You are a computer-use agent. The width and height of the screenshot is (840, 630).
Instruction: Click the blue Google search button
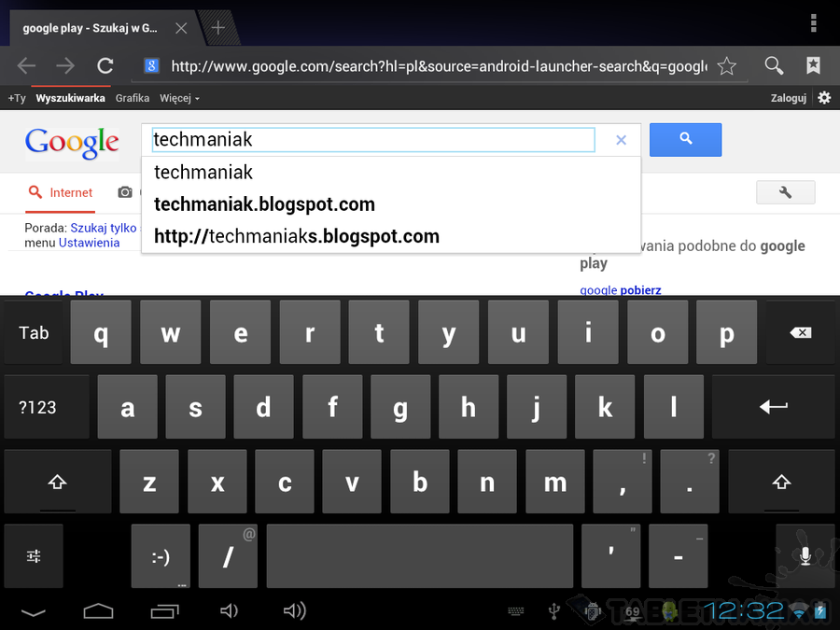685,140
